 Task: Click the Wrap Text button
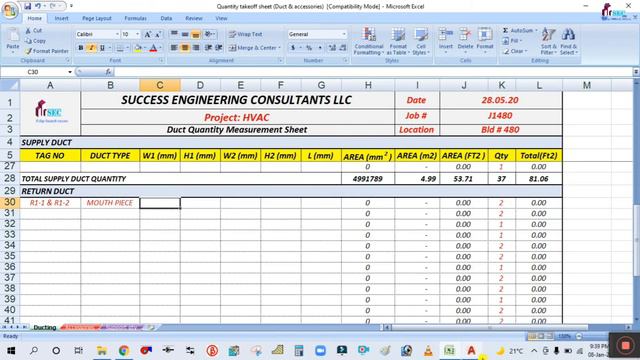[x=246, y=34]
